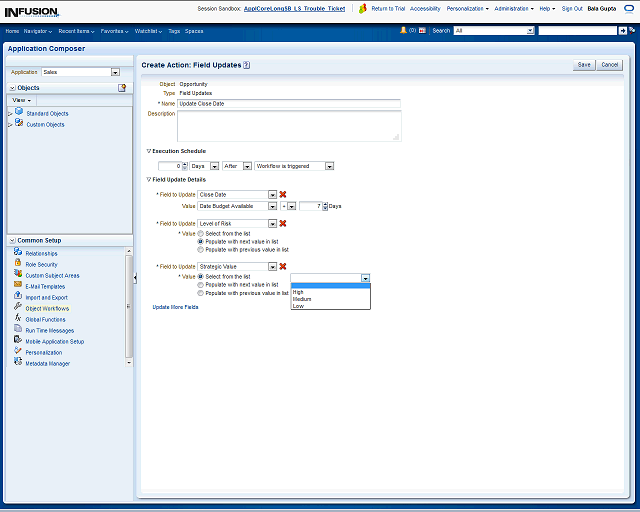The image size is (640, 512).
Task: Delete the Strategic Value field update row
Action: tap(283, 266)
